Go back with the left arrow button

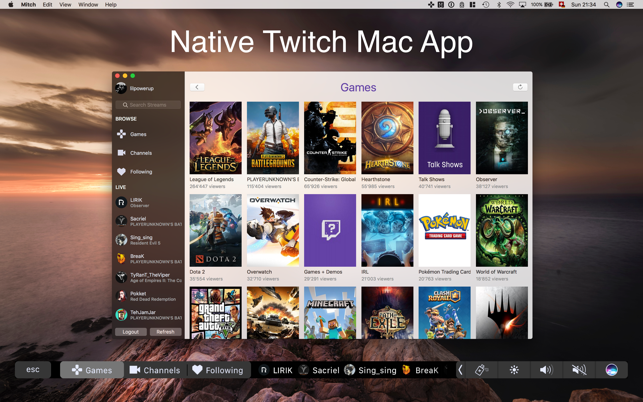tap(197, 87)
